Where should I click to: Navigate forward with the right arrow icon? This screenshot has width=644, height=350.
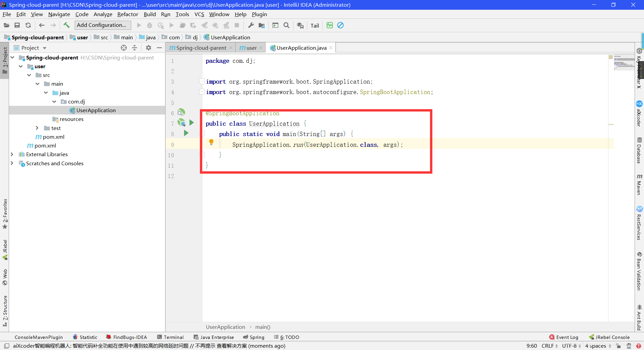[x=53, y=25]
